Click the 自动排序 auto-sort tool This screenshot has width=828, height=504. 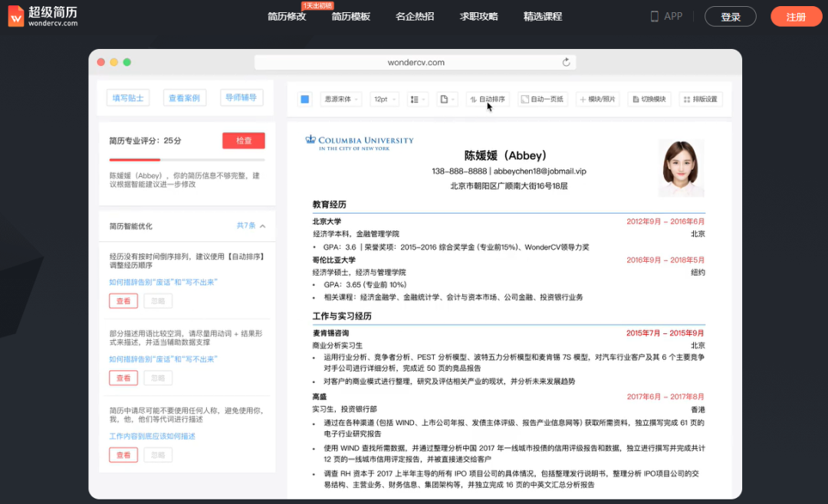(x=488, y=100)
